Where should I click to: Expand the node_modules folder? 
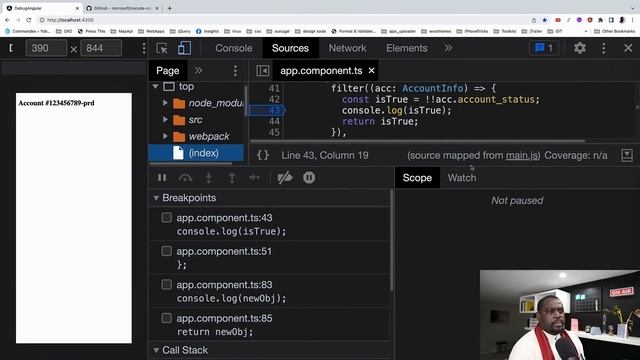[x=165, y=103]
